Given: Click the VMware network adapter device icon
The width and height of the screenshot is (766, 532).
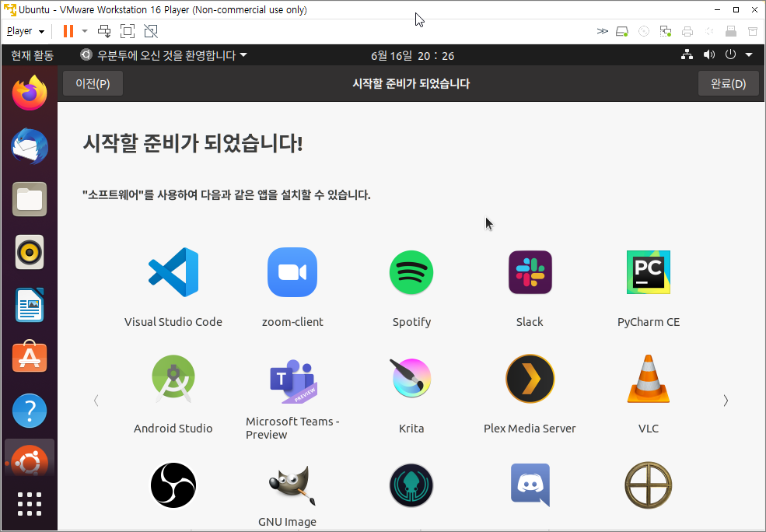Looking at the screenshot, I should [x=666, y=32].
